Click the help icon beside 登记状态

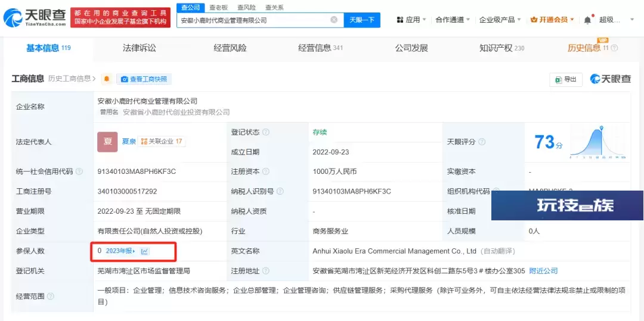click(x=266, y=132)
